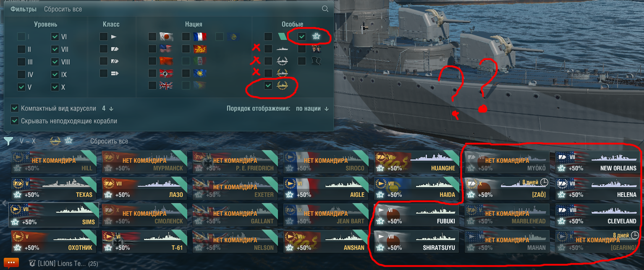Image resolution: width=644 pixels, height=270 pixels.
Task: Open the red chat bubble button
Action: click(11, 263)
